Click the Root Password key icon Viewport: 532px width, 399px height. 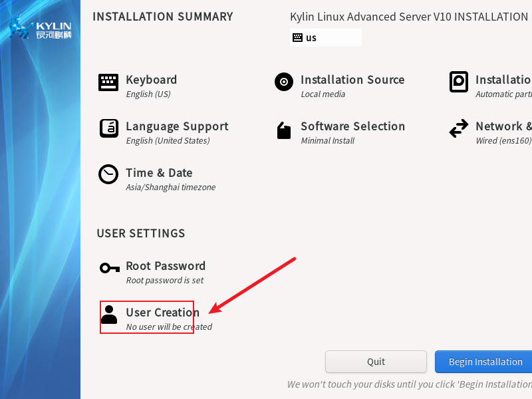click(109, 268)
